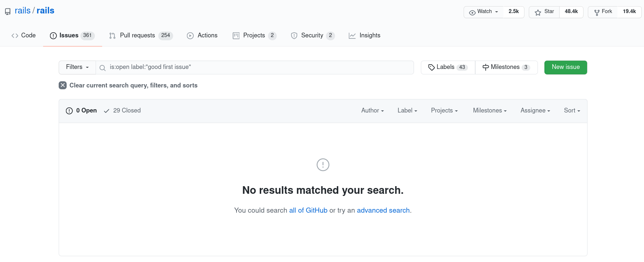Expand the Filters dropdown

coord(77,67)
